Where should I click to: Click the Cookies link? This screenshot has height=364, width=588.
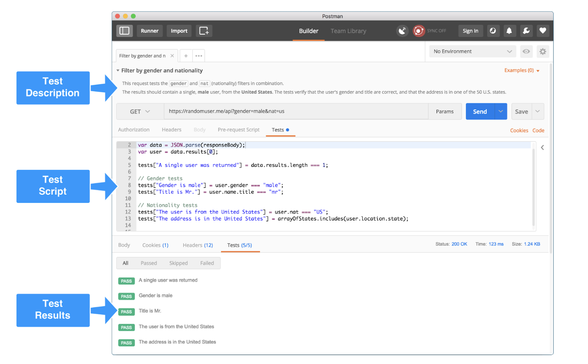point(519,130)
